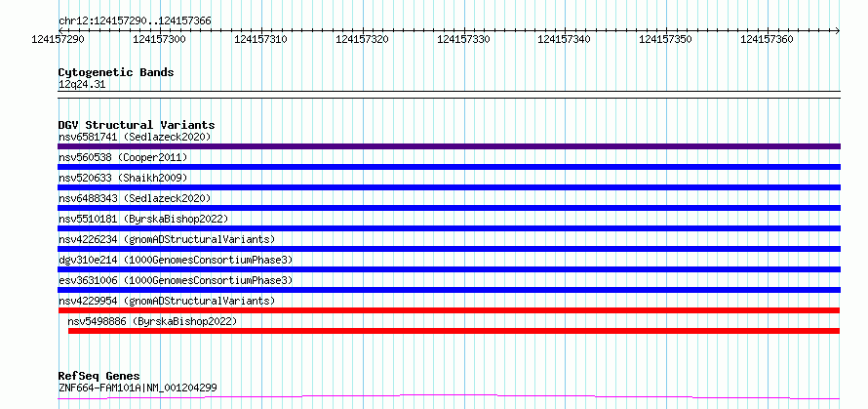
Task: Select the blue nsv5510181 variant bar
Action: tap(449, 228)
